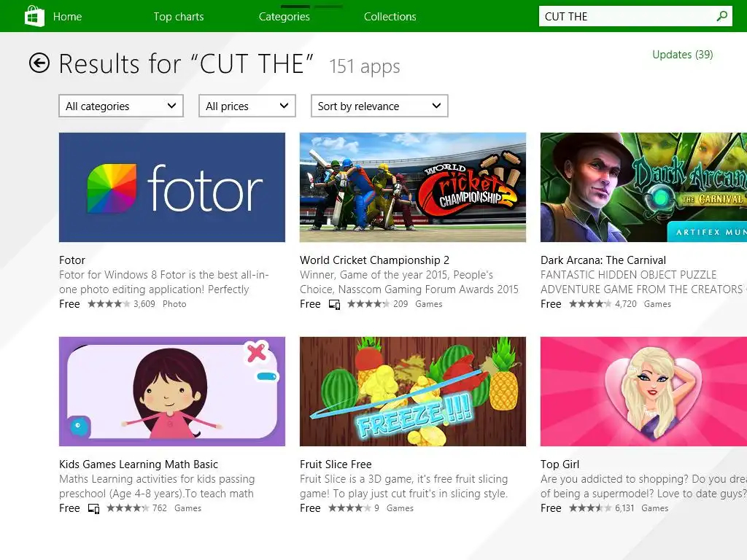Click Kids Games Learning Math Basic title
Viewport: 747px width, 560px height.
pyautogui.click(x=139, y=464)
